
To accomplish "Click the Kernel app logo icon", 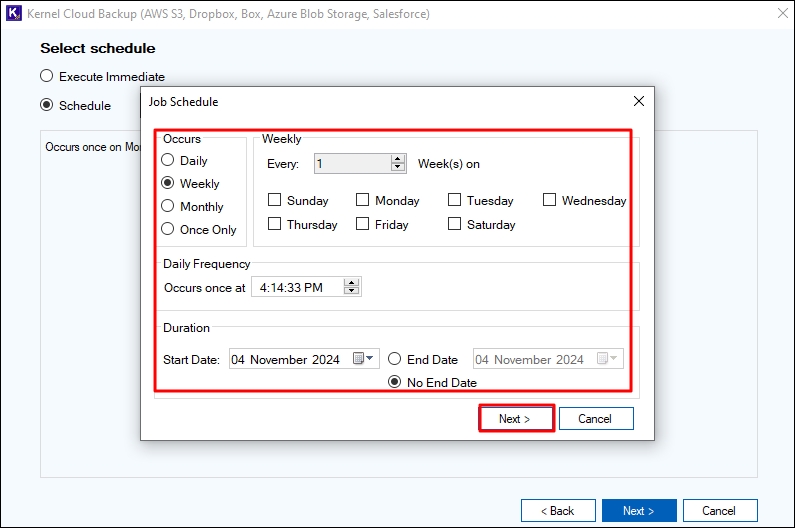I will pos(14,13).
